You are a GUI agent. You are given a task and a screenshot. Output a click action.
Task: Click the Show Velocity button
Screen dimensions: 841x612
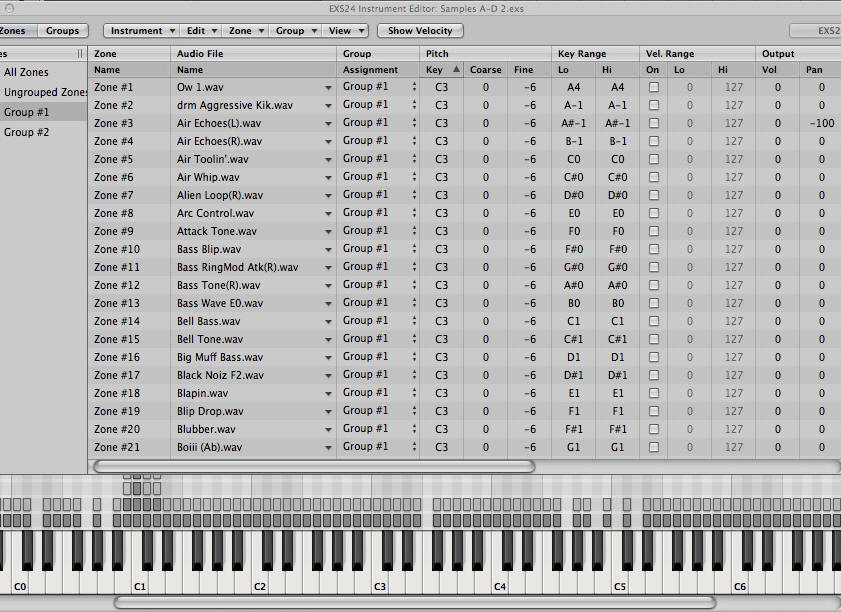click(x=420, y=31)
